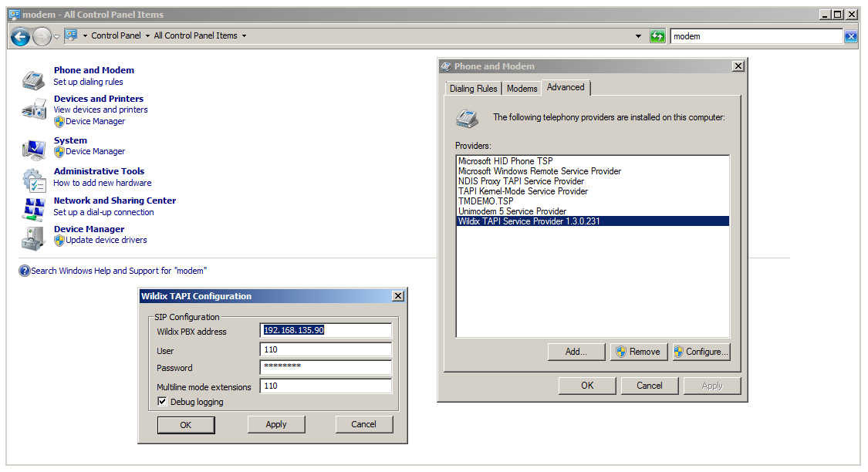Viewport: 868px width, 472px height.
Task: Go back with the blue Back arrow
Action: (x=21, y=37)
